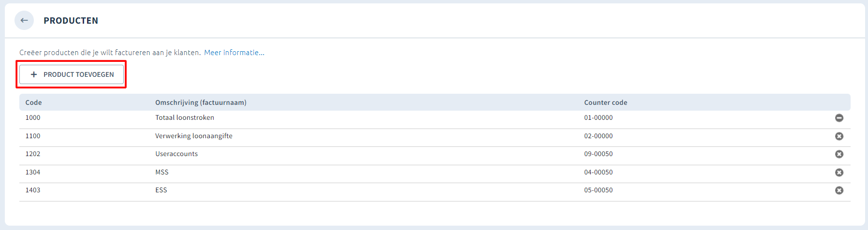868x230 pixels.
Task: Delete the ESS product row
Action: coord(839,190)
